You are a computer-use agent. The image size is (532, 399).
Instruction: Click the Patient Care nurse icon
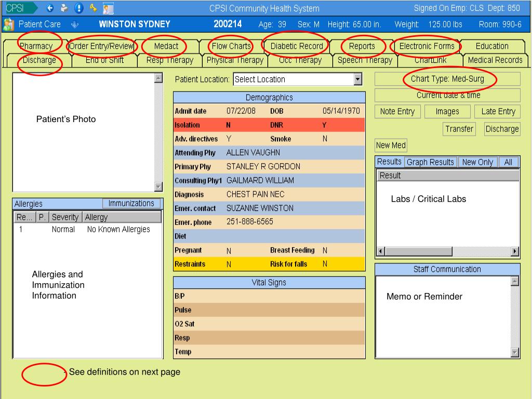coord(8,24)
